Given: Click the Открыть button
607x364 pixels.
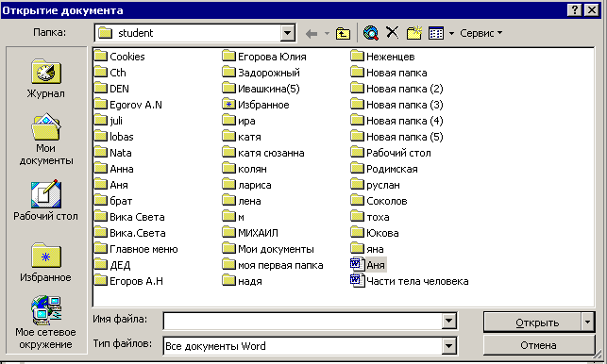Looking at the screenshot, I should (x=532, y=323).
